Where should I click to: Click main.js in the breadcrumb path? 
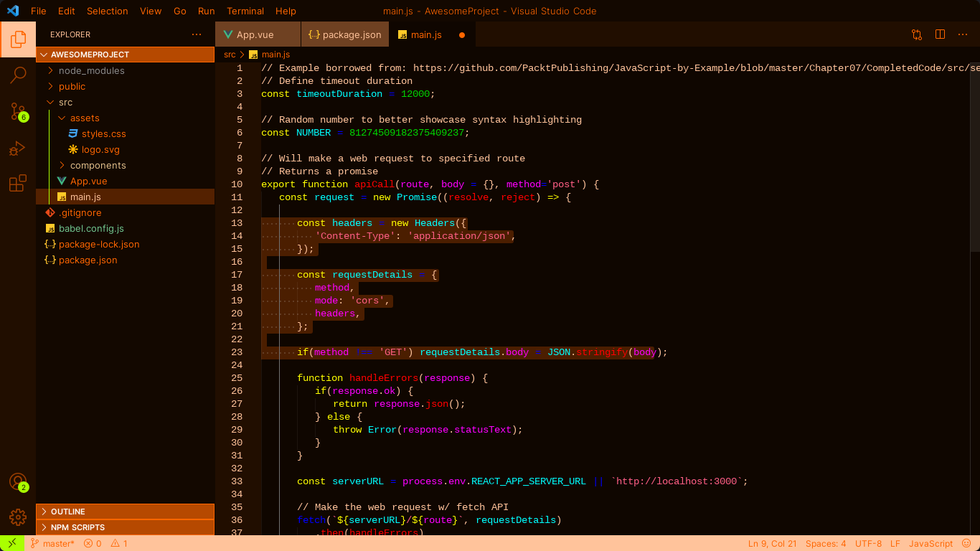tap(275, 55)
